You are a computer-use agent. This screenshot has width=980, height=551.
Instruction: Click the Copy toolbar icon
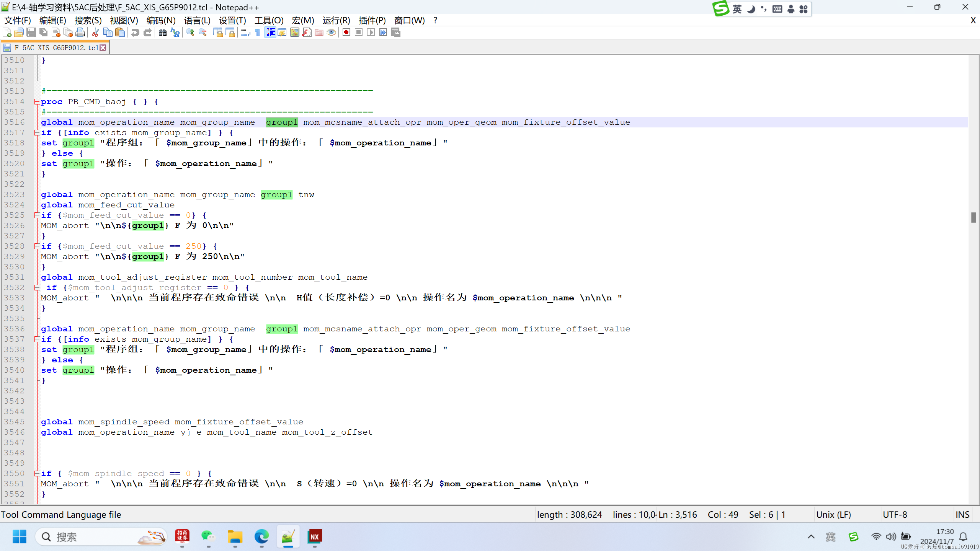point(108,33)
